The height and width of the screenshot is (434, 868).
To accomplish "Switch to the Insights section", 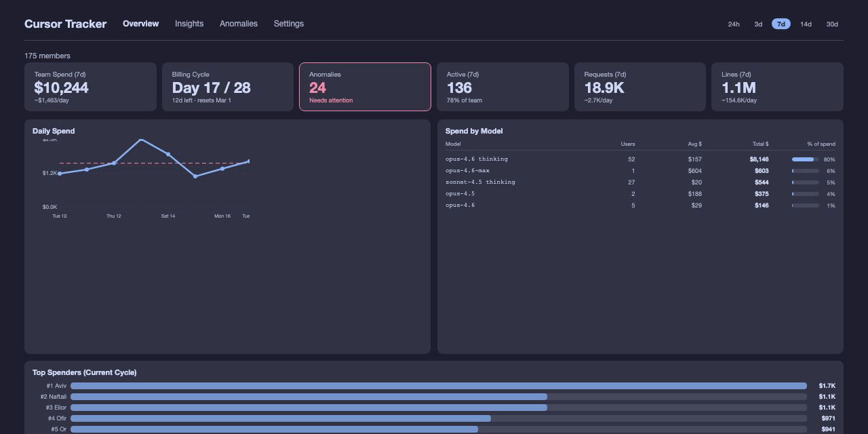I will 189,24.
